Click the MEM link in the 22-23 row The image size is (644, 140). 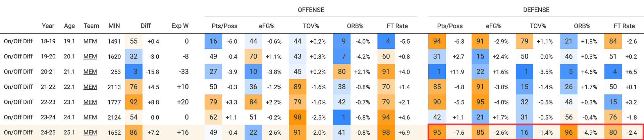coord(90,102)
